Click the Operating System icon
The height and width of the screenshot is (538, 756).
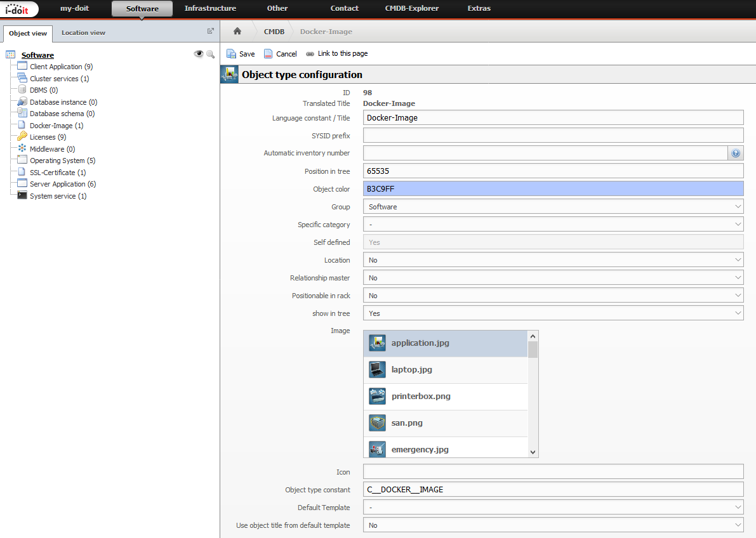pos(22,160)
